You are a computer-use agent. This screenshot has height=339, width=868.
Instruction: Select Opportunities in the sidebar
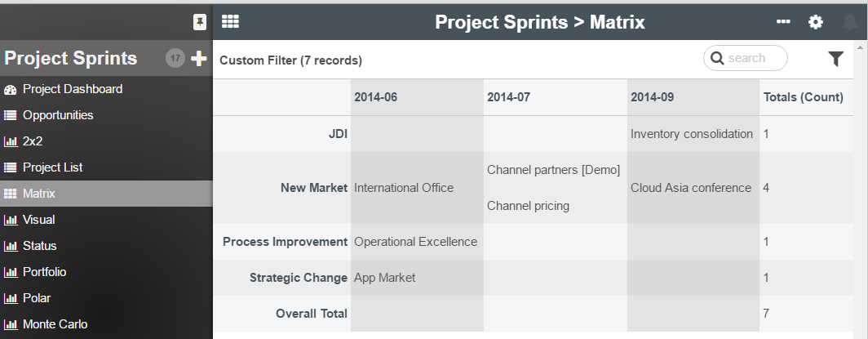click(57, 115)
